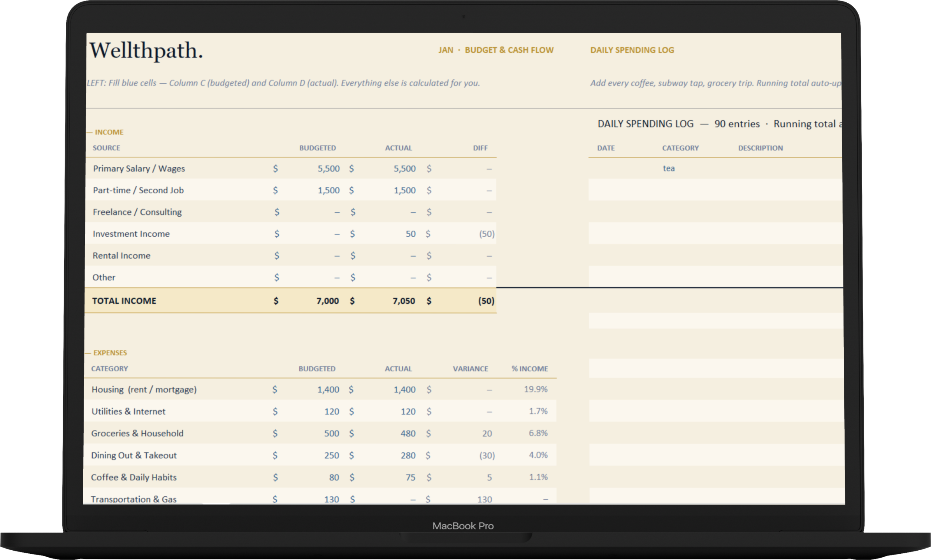Click the total income diff (50)

[486, 301]
